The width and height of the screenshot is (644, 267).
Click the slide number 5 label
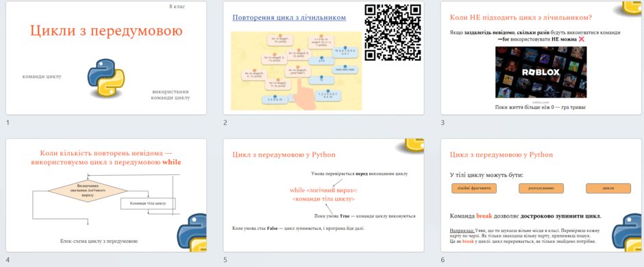tap(225, 259)
